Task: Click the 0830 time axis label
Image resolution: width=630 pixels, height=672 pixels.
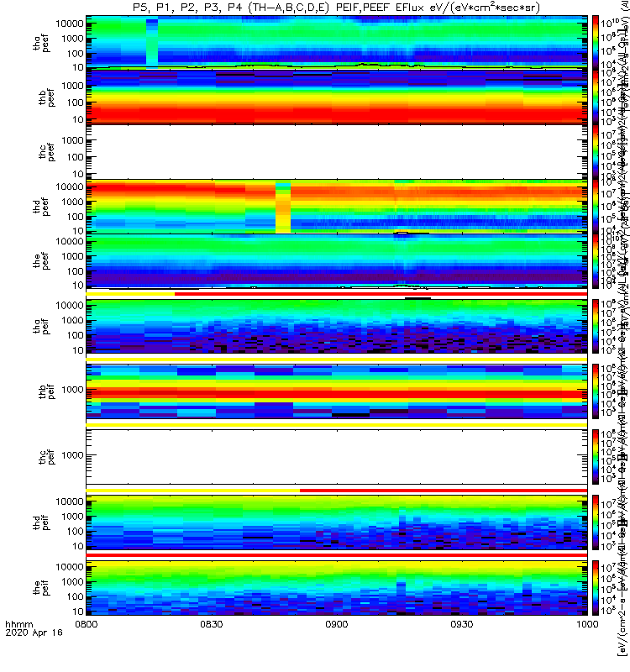Action: point(212,624)
